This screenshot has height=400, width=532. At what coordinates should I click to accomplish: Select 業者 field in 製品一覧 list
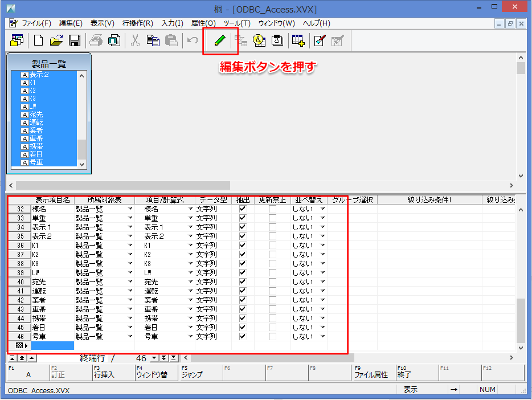pyautogui.click(x=36, y=130)
